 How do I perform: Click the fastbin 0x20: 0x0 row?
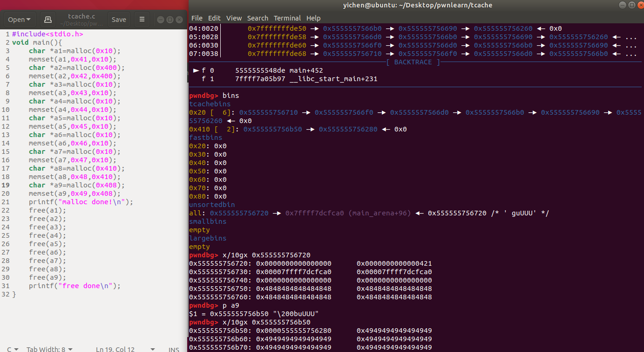[x=208, y=146]
